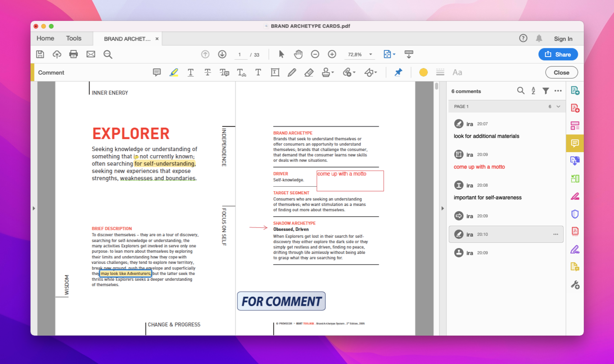The height and width of the screenshot is (364, 614).
Task: Select the Eraser tool
Action: [309, 72]
